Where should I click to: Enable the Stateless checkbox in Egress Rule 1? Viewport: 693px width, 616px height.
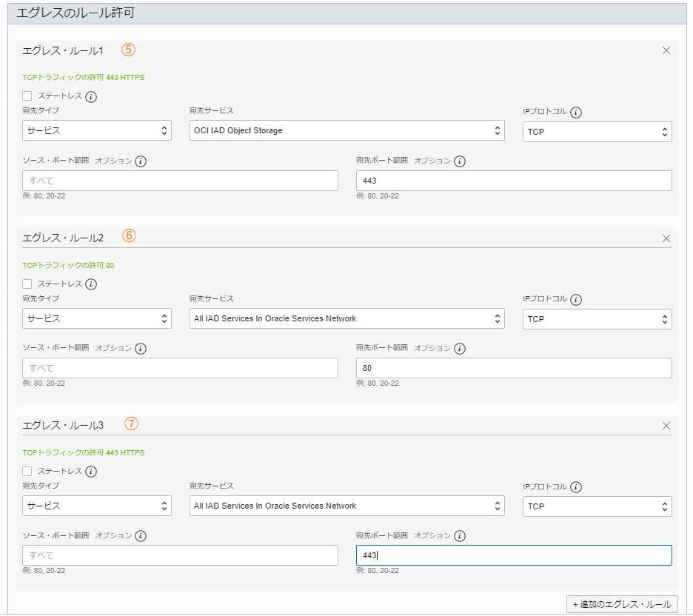click(x=27, y=96)
